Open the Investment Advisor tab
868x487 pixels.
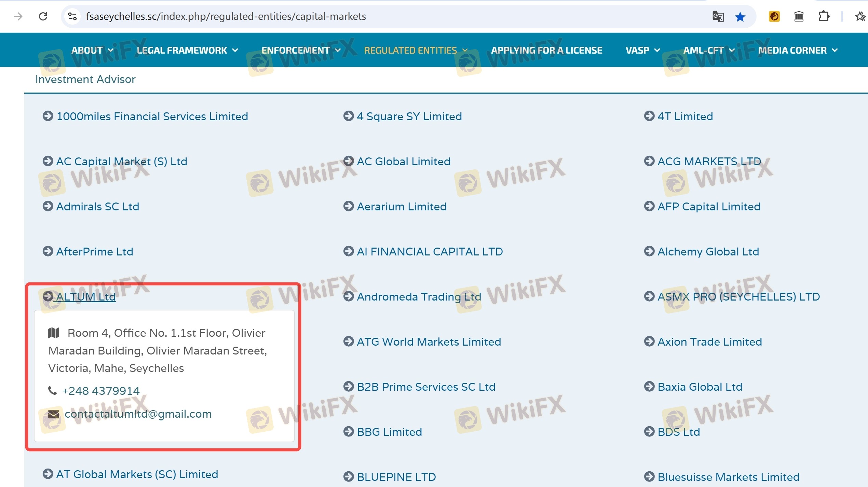tap(85, 79)
